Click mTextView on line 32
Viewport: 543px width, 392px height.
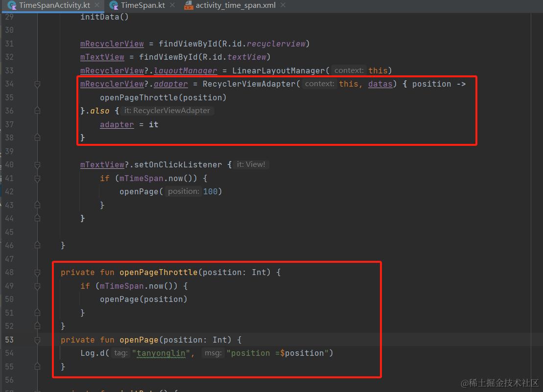pyautogui.click(x=102, y=57)
